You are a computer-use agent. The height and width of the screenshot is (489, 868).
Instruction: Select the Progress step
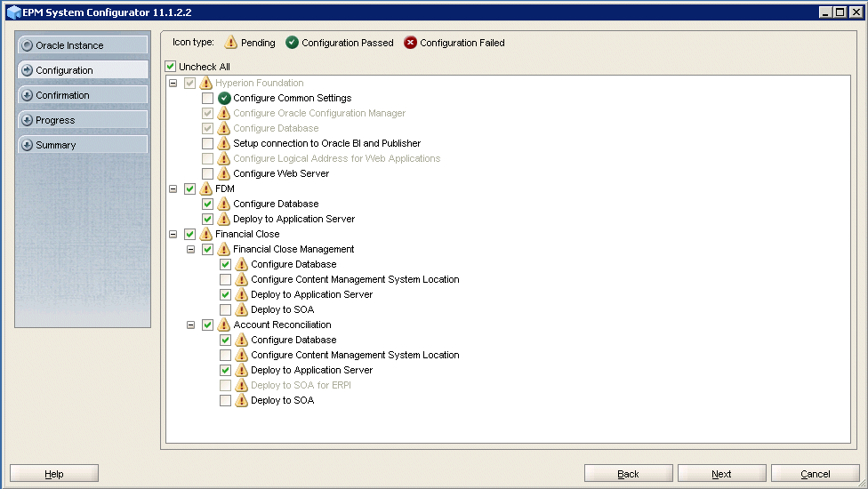pos(83,120)
